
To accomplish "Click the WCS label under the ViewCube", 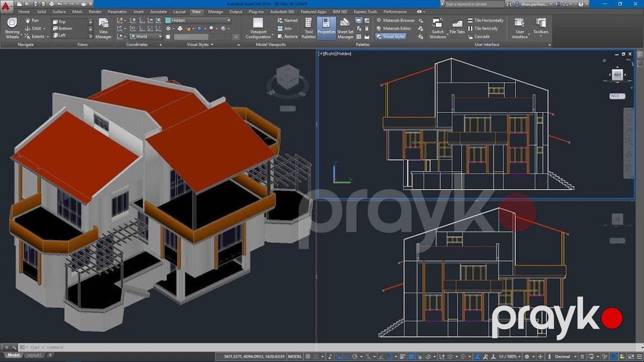I will (x=617, y=96).
